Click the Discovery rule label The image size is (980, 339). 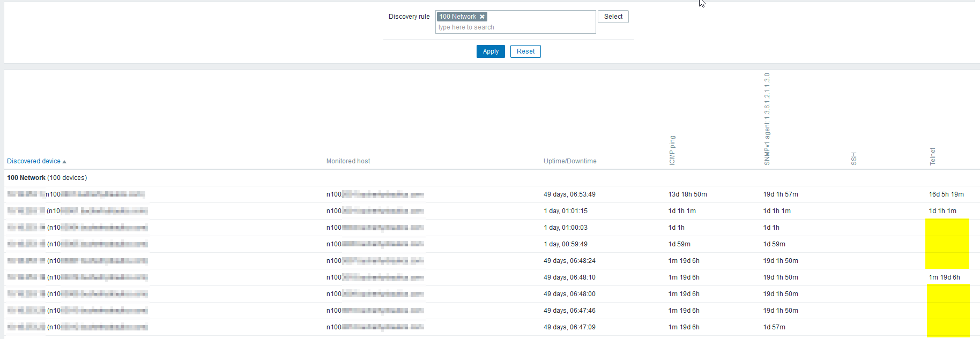click(409, 17)
